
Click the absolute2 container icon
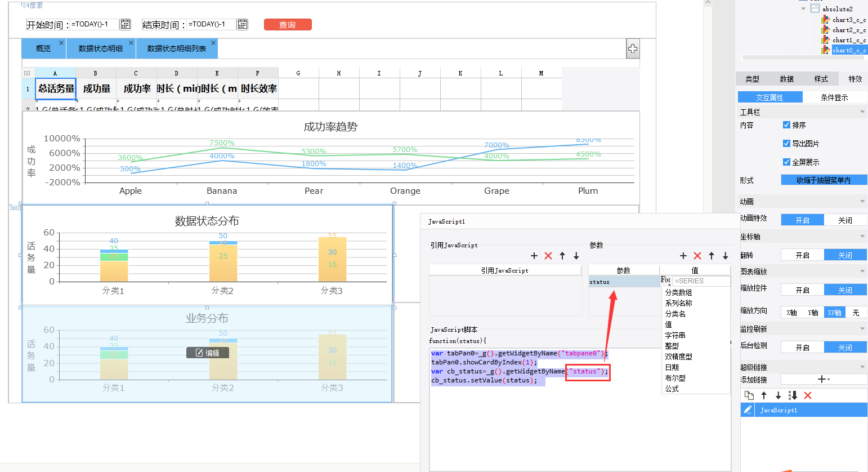[815, 9]
